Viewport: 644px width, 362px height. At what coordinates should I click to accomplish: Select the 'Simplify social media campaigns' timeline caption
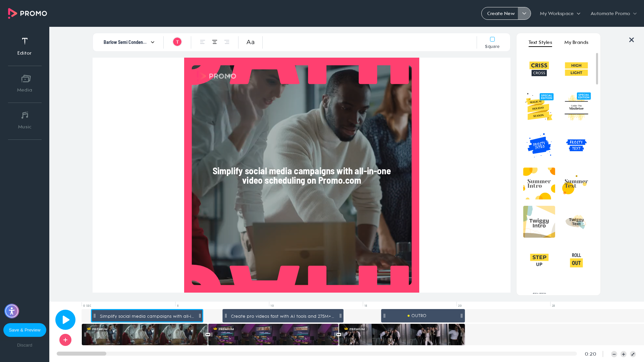[x=147, y=316]
